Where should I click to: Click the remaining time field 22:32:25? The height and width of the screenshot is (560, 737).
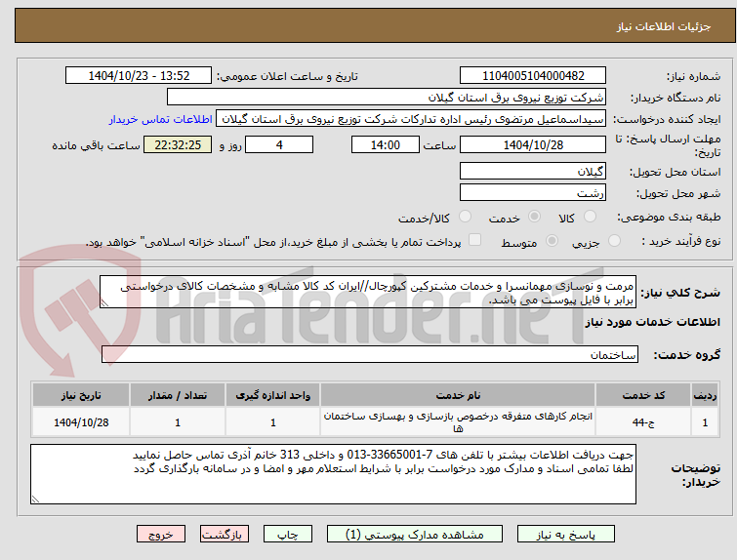[178, 144]
